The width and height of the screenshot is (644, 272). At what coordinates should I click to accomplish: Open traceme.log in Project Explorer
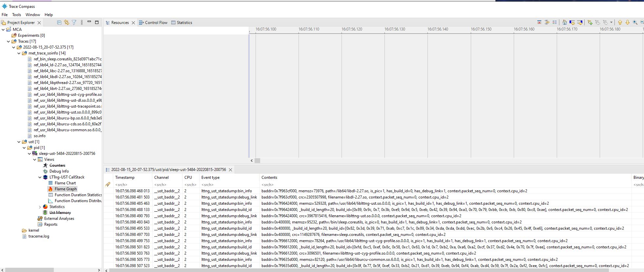point(39,236)
